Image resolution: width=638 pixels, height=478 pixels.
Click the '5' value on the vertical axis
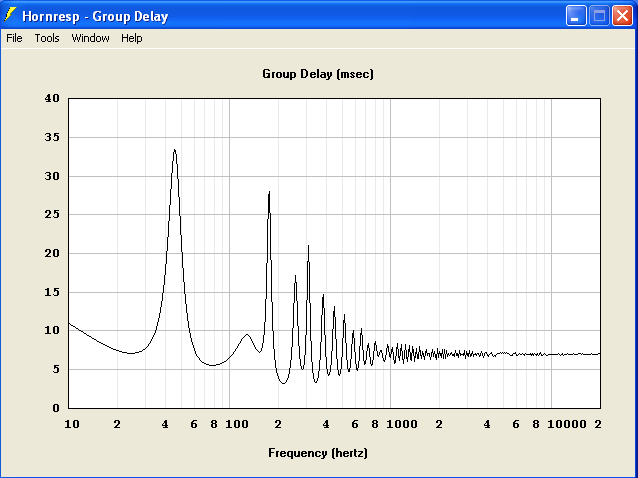tap(56, 369)
